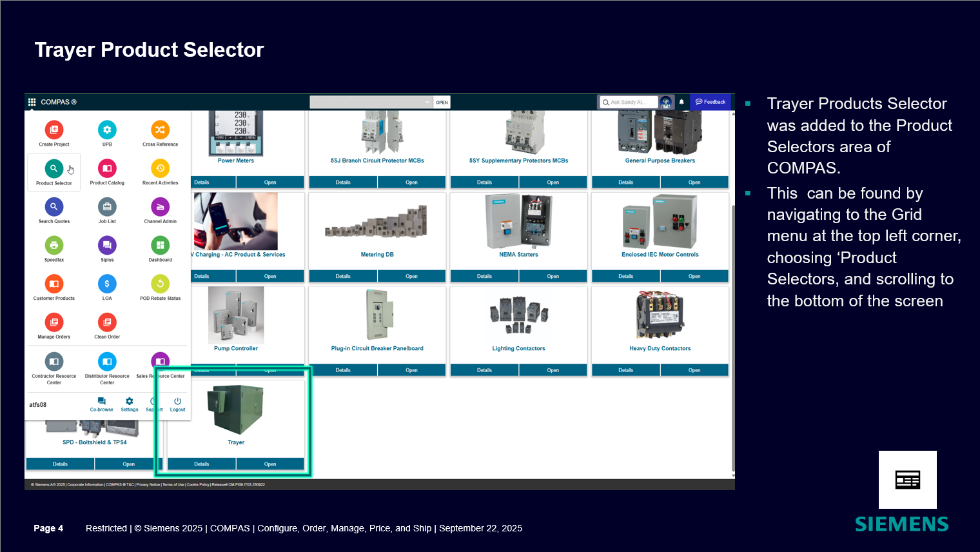Open Terms of Use footer link
Image resolution: width=980 pixels, height=552 pixels.
coord(173,484)
